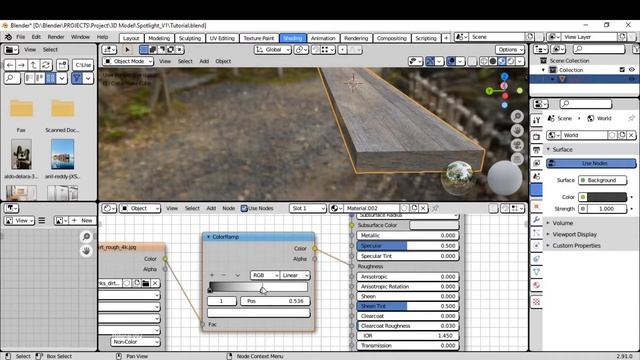Click the ColorRamp Pos 0.536 field
The image size is (640, 360).
[x=275, y=301]
